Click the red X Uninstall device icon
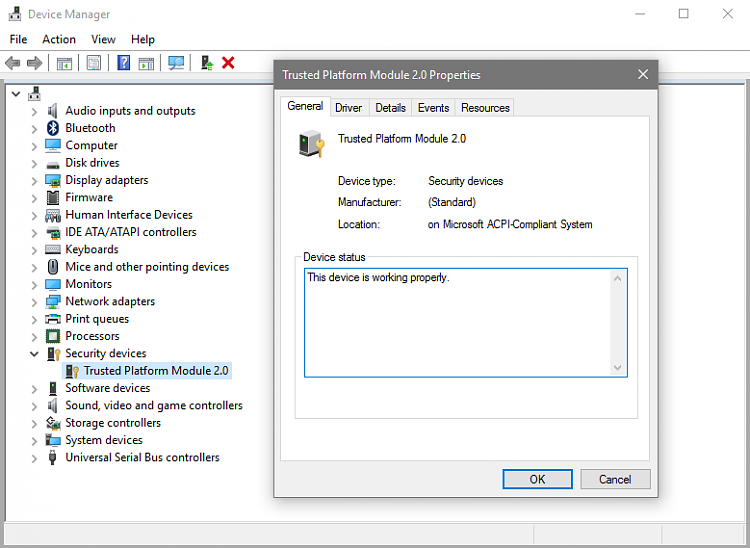The image size is (750, 548). 228,63
